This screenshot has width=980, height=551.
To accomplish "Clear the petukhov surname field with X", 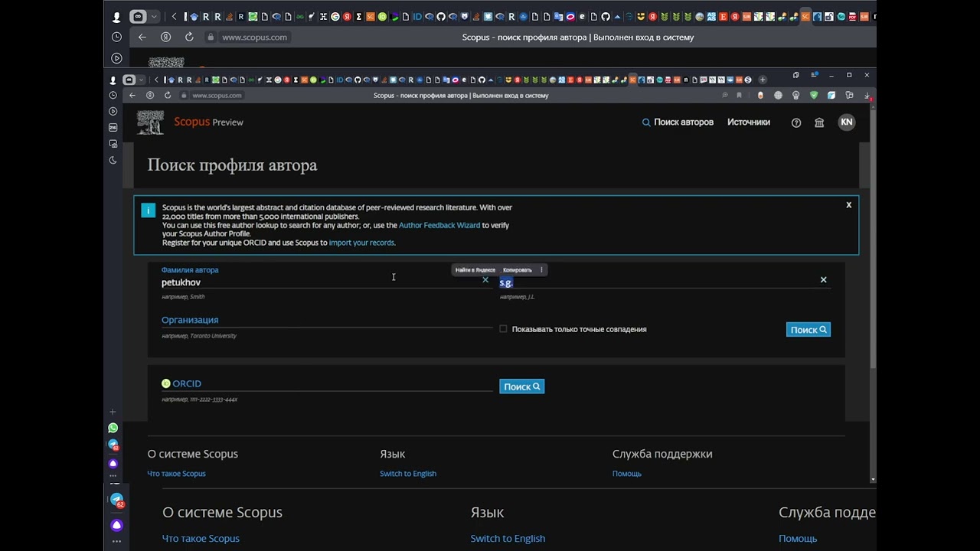I will click(485, 280).
